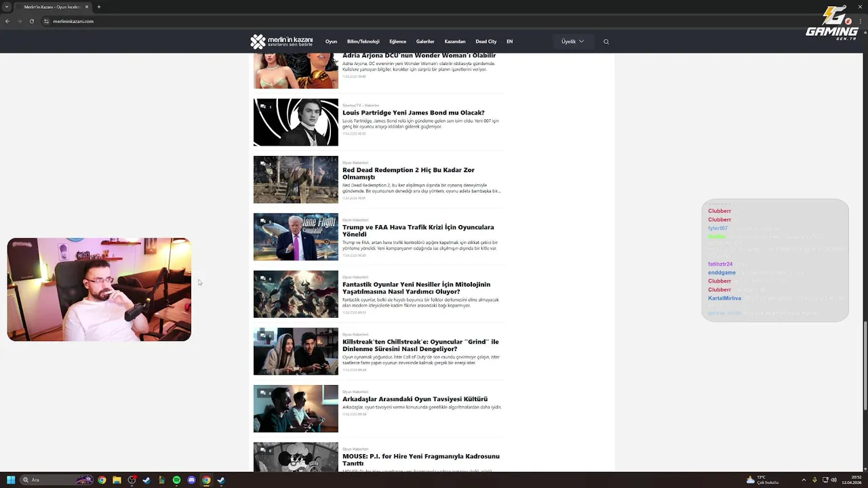The image size is (868, 488).
Task: Click the address bar URL merlininkazani.com
Action: (73, 21)
